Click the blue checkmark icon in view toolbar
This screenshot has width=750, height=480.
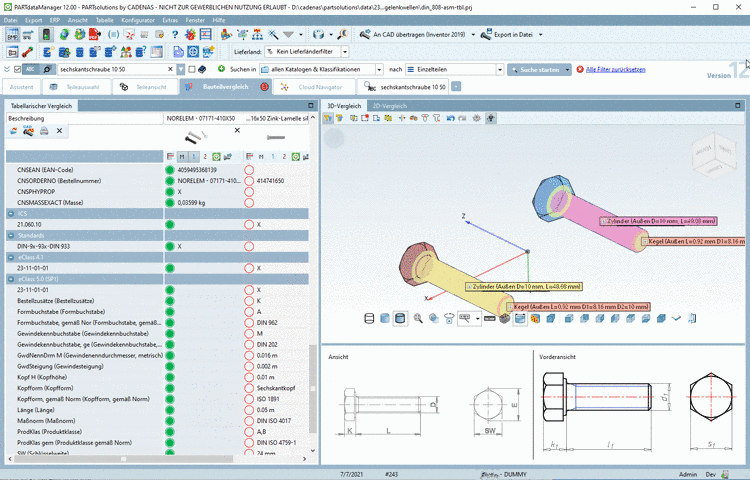[676, 318]
